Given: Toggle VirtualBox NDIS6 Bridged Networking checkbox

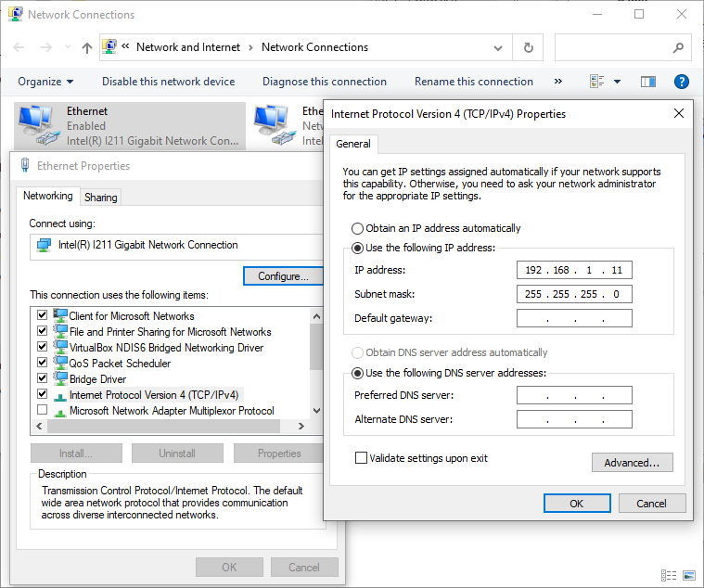Looking at the screenshot, I should (x=43, y=347).
